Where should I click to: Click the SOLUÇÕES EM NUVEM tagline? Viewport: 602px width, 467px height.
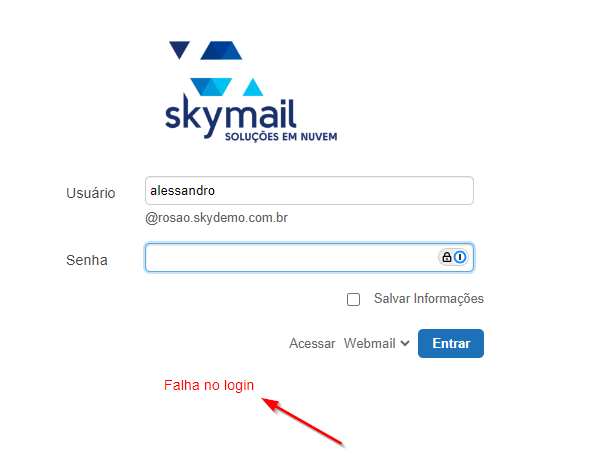pyautogui.click(x=281, y=137)
